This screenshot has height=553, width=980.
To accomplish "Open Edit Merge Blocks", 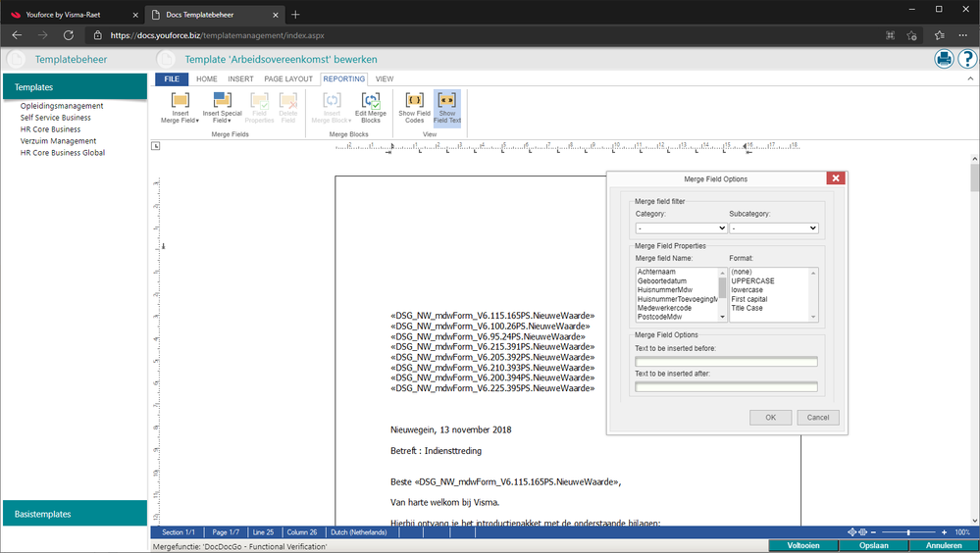I will (x=370, y=101).
